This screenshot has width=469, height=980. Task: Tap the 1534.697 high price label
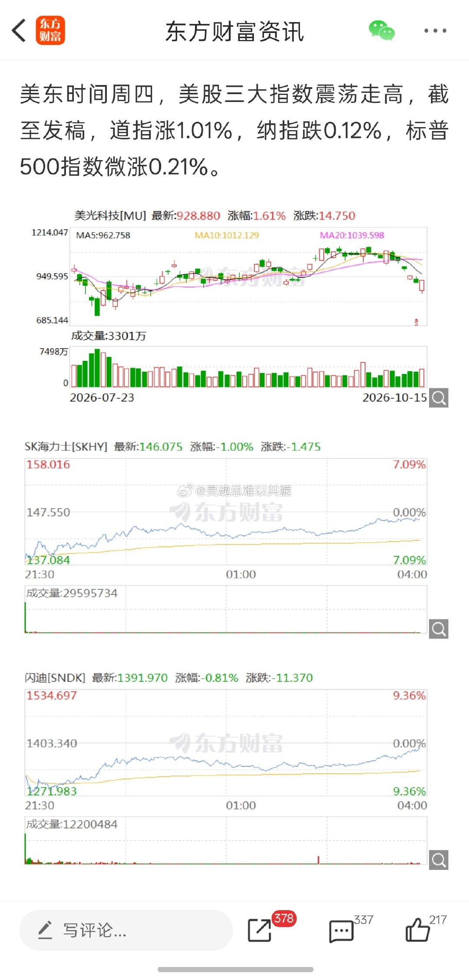click(52, 695)
